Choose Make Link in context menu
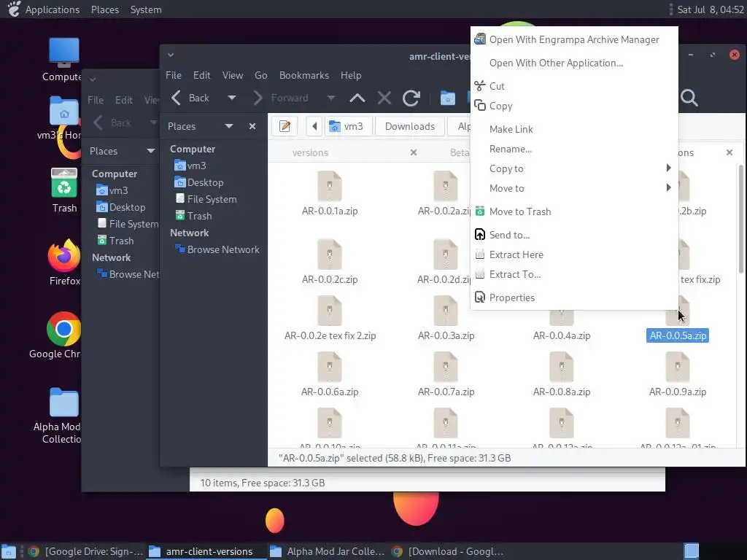This screenshot has height=560, width=747. 573,129
